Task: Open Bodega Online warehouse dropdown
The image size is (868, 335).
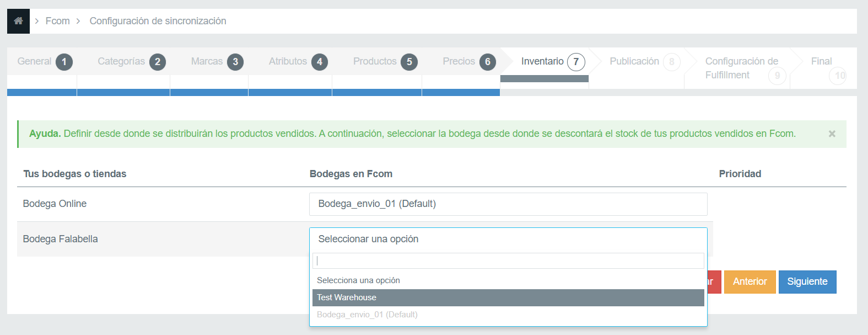Action: coord(508,204)
